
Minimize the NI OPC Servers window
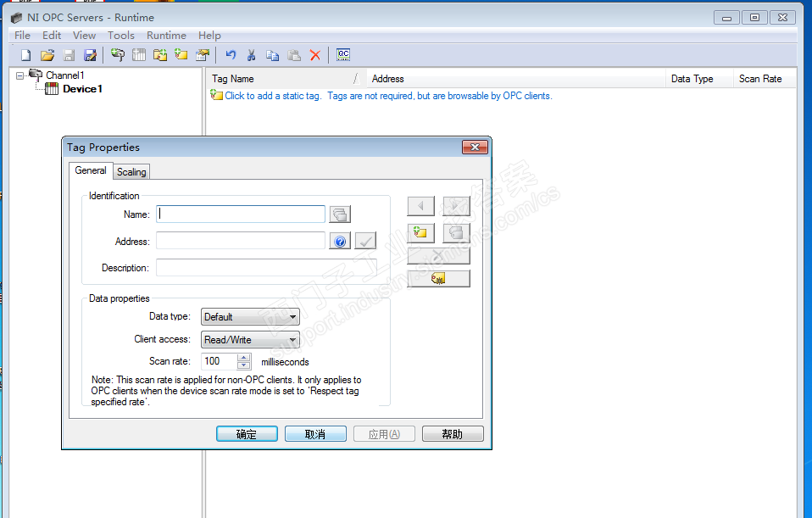coord(726,18)
